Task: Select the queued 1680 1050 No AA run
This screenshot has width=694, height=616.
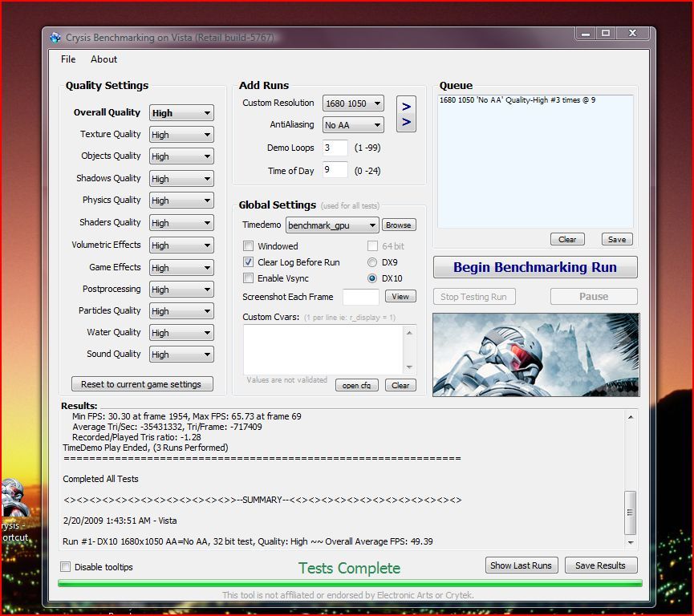Action: click(517, 100)
